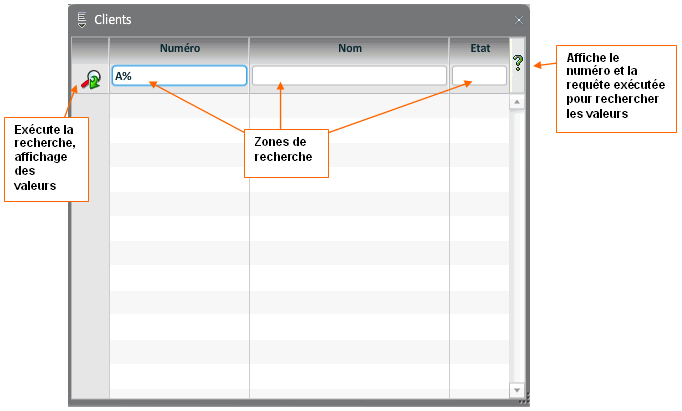Click the Etat column header

(x=479, y=48)
